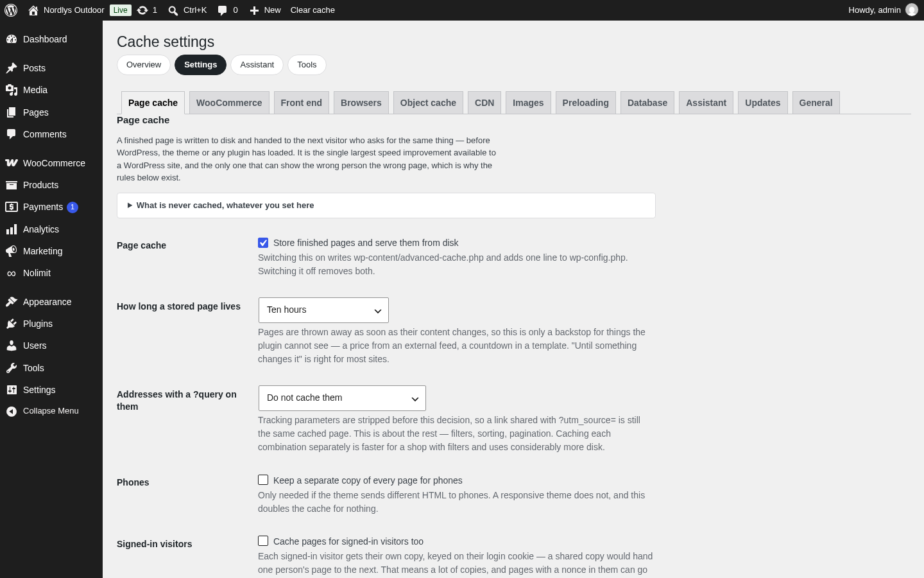Click the plus icon beside New
Screen dimensions: 924x578
tap(254, 10)
